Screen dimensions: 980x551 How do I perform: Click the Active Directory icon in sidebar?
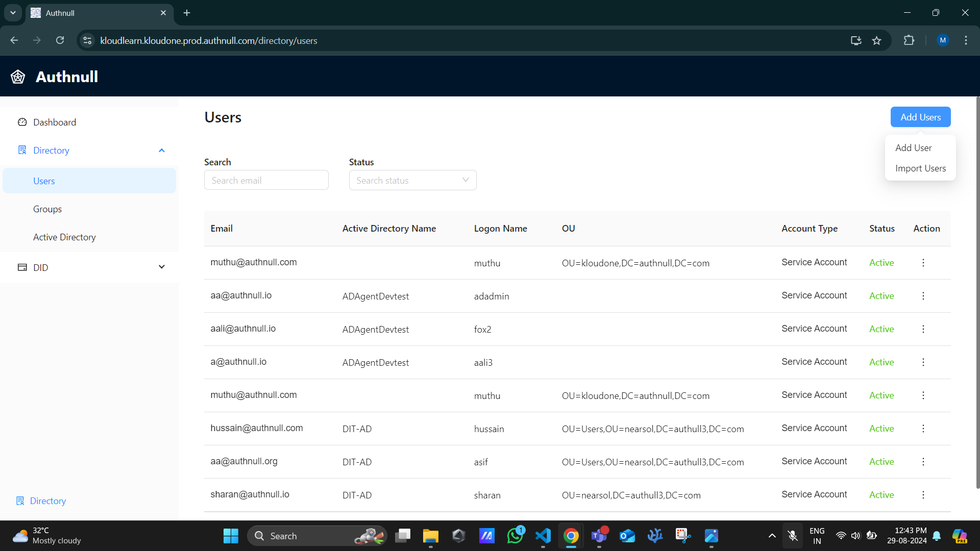click(65, 237)
